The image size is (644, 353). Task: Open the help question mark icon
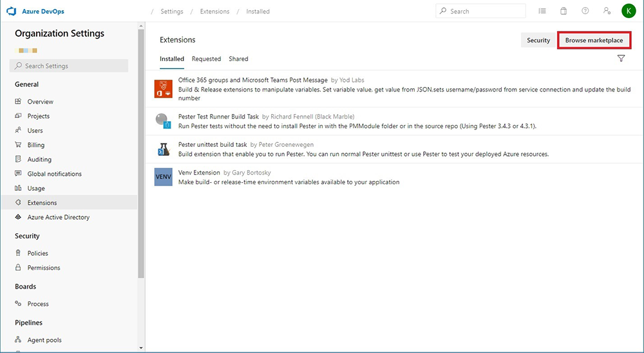(x=585, y=11)
